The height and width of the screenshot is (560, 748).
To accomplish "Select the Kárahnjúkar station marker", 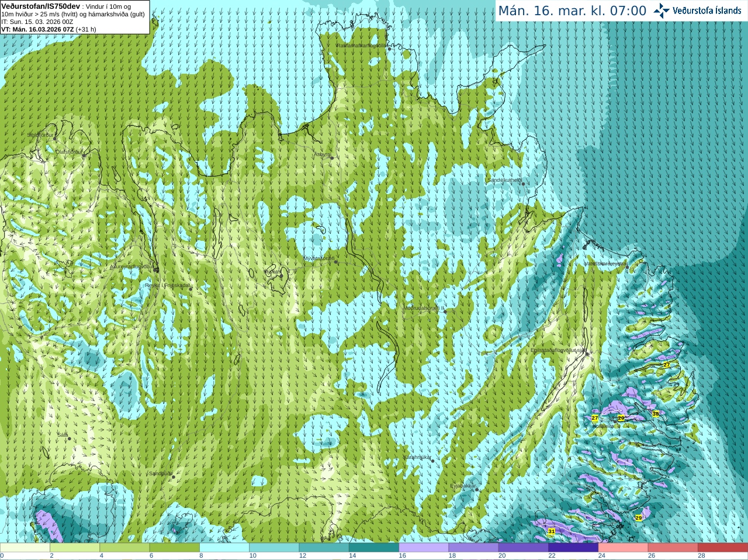I will 432,461.
